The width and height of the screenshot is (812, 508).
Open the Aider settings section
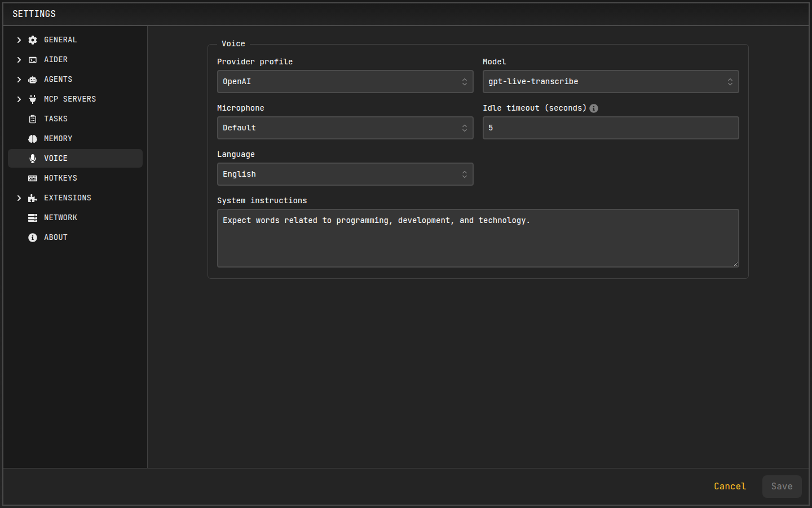(x=75, y=60)
